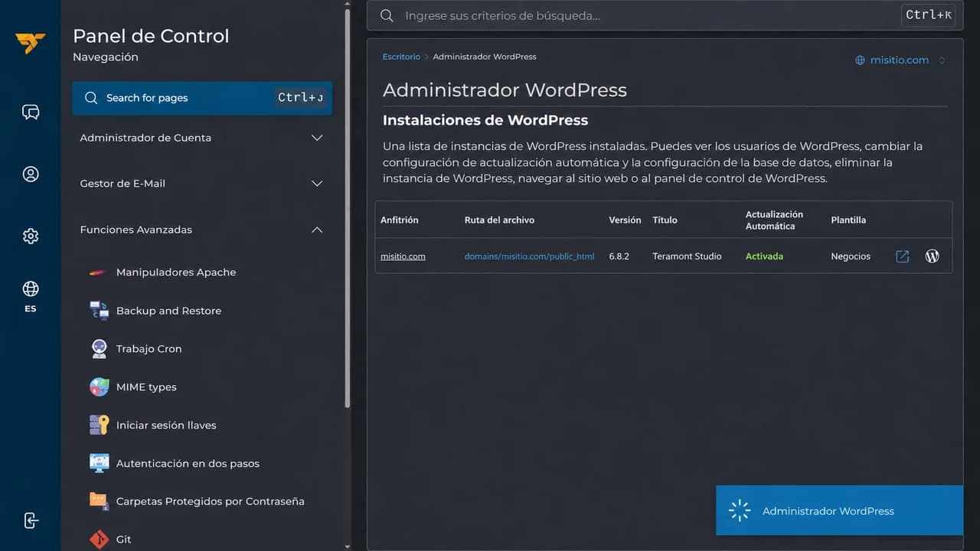Click the Administrador WordPress breadcrumb text
The image size is (980, 551).
point(485,57)
